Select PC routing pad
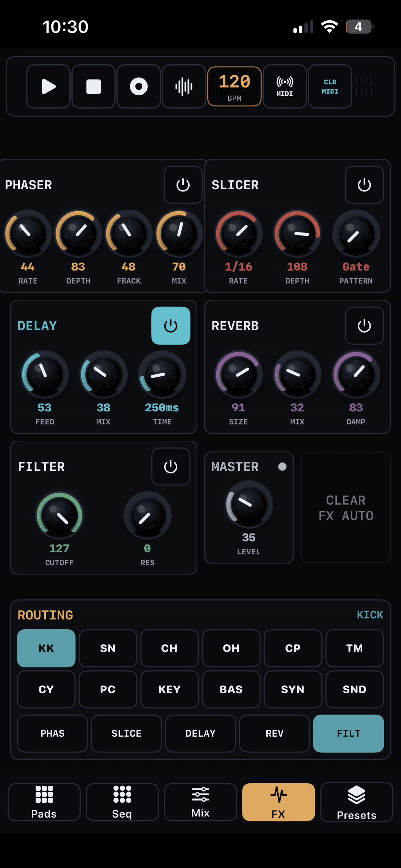401x868 pixels. [x=108, y=689]
